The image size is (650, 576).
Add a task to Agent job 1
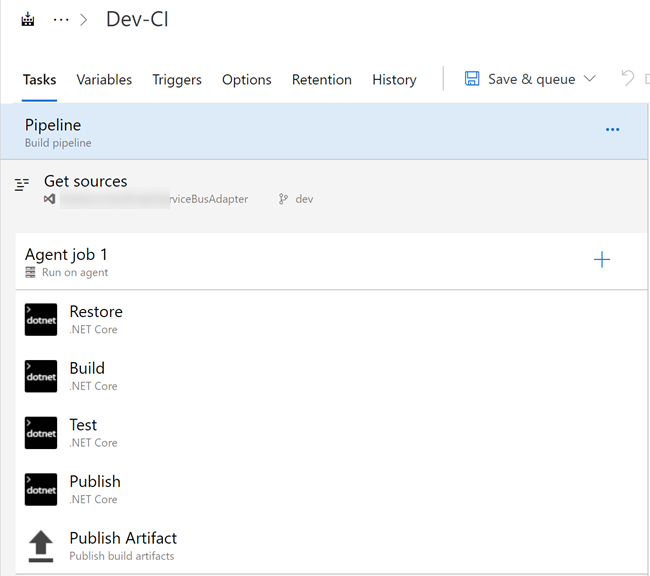coord(601,260)
